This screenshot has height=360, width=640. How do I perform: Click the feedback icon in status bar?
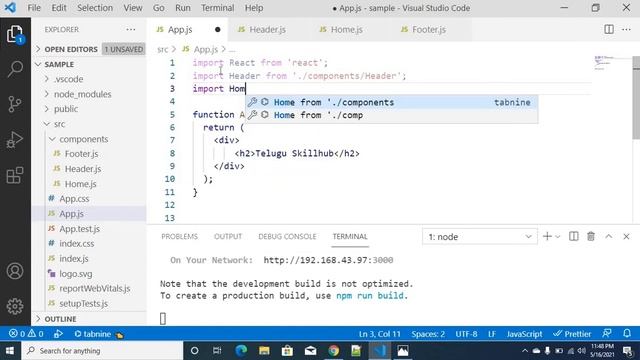point(607,333)
